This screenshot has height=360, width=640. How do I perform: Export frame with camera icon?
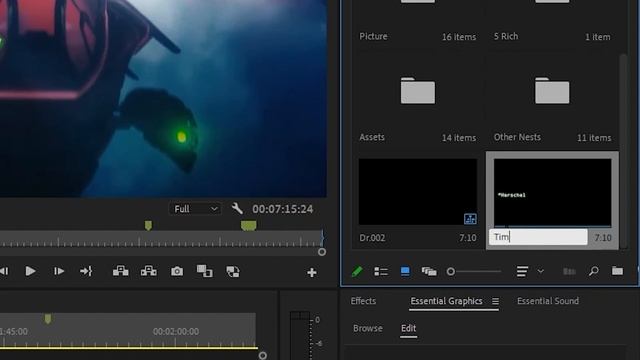177,271
